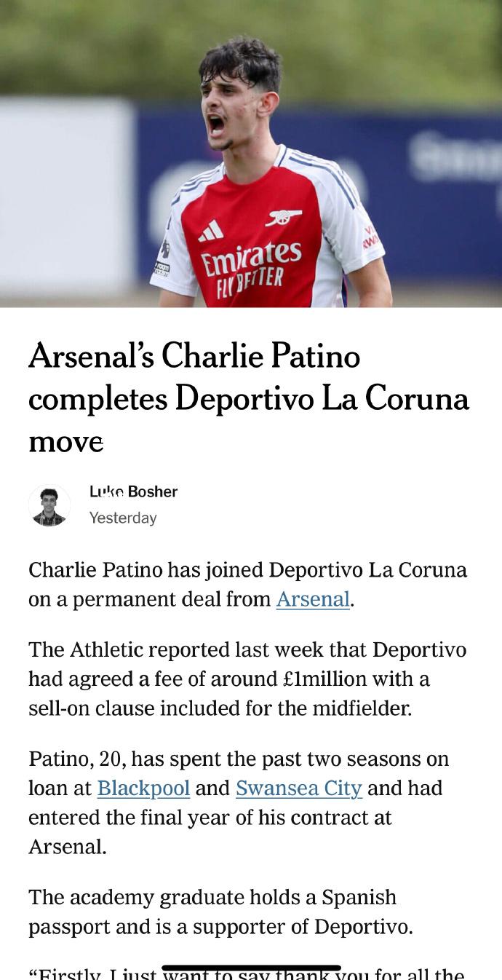Tap the Arsenal cannon crest on the jersey
The image size is (502, 980).
(284, 216)
